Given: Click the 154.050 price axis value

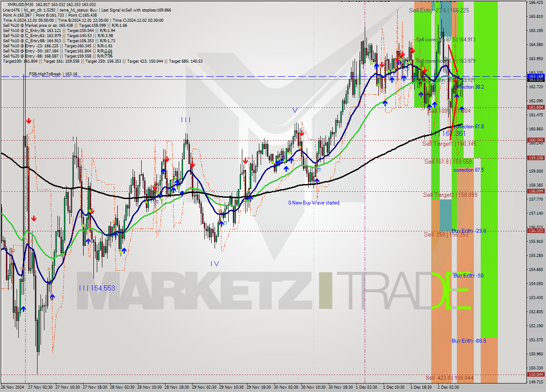Looking at the screenshot, I should (x=536, y=284).
